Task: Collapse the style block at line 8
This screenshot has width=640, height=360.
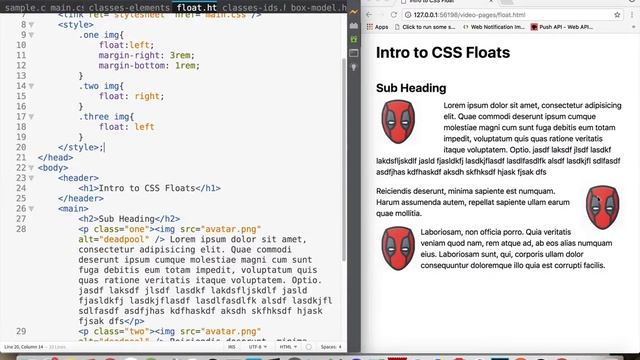Action: pos(31,25)
